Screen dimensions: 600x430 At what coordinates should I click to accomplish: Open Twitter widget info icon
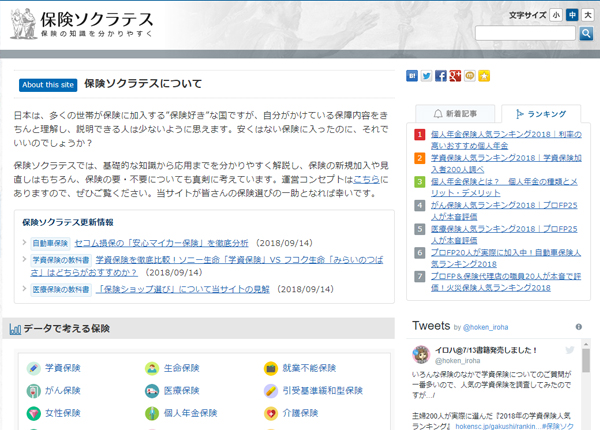tap(577, 327)
